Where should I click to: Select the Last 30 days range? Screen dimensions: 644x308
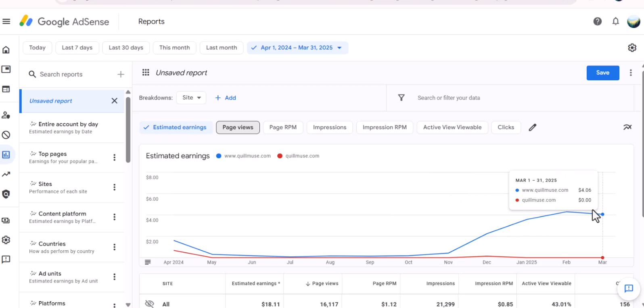coord(126,48)
